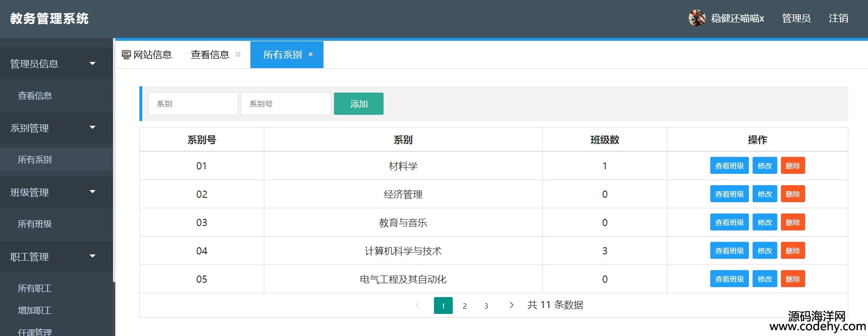The image size is (868, 336).
Task: Delete the 计算机科学与技术 department
Action: point(793,251)
